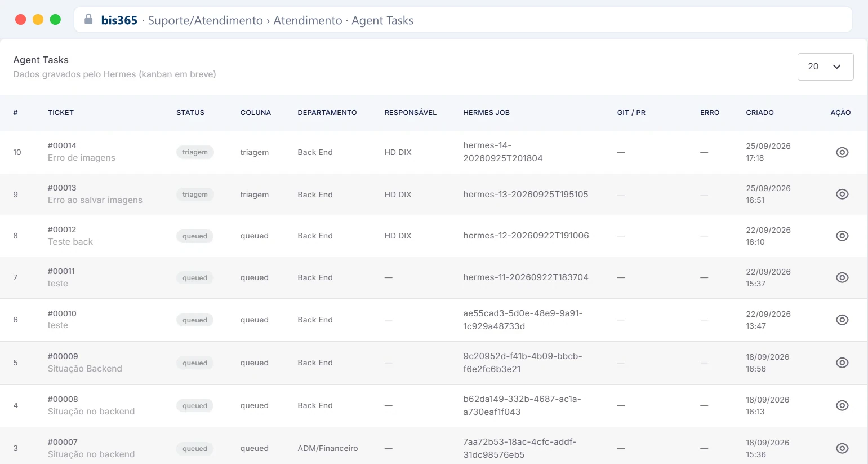Click the CRIADO column header
This screenshot has width=868, height=464.
pos(760,113)
